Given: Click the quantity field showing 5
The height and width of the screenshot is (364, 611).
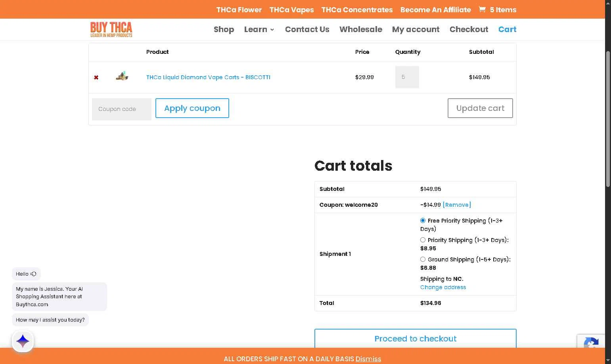Looking at the screenshot, I should click(407, 77).
